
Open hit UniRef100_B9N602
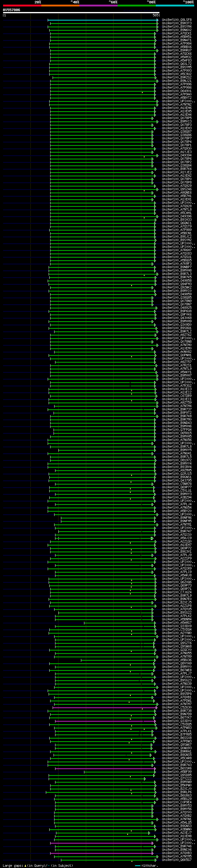[177, 30]
